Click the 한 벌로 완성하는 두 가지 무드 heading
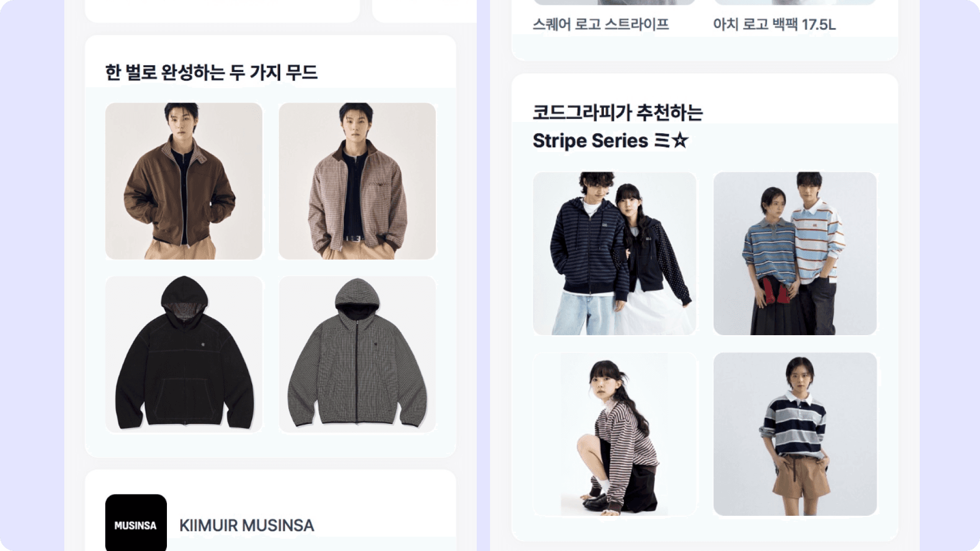Viewport: 980px width, 551px height. tap(211, 72)
